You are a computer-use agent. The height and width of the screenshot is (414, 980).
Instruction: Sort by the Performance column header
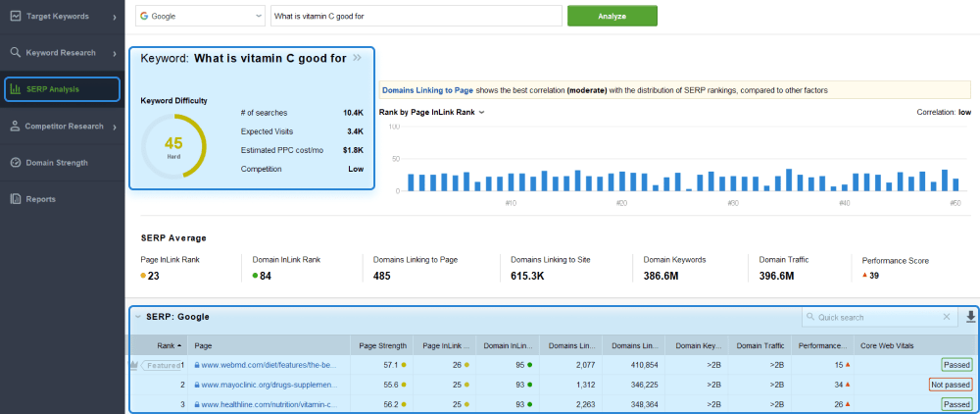[x=822, y=345]
